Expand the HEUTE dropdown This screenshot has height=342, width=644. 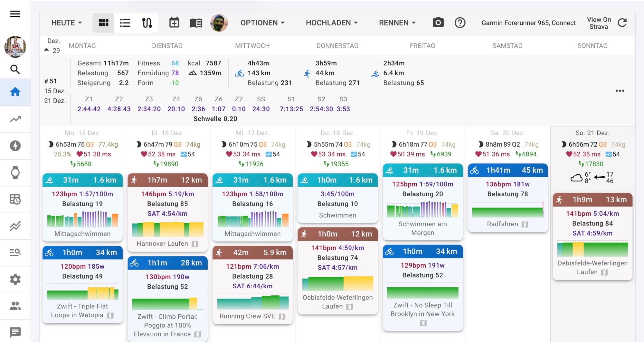(x=66, y=23)
